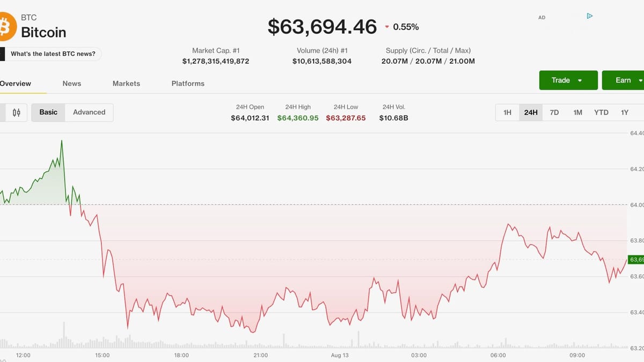Image resolution: width=644 pixels, height=362 pixels.
Task: Click the AdChoices triangle icon
Action: click(x=589, y=16)
